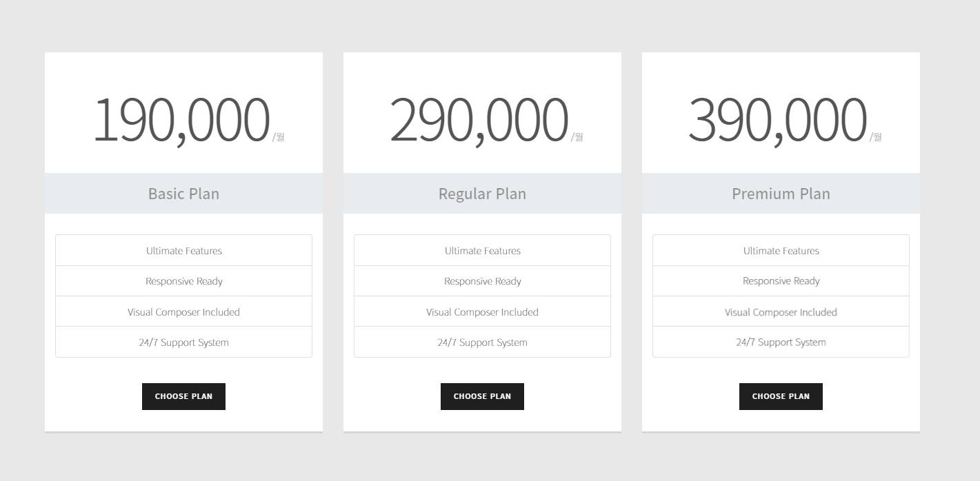Viewport: 980px width, 481px height.
Task: Click Visual Composer Included in Basic Plan
Action: click(183, 311)
